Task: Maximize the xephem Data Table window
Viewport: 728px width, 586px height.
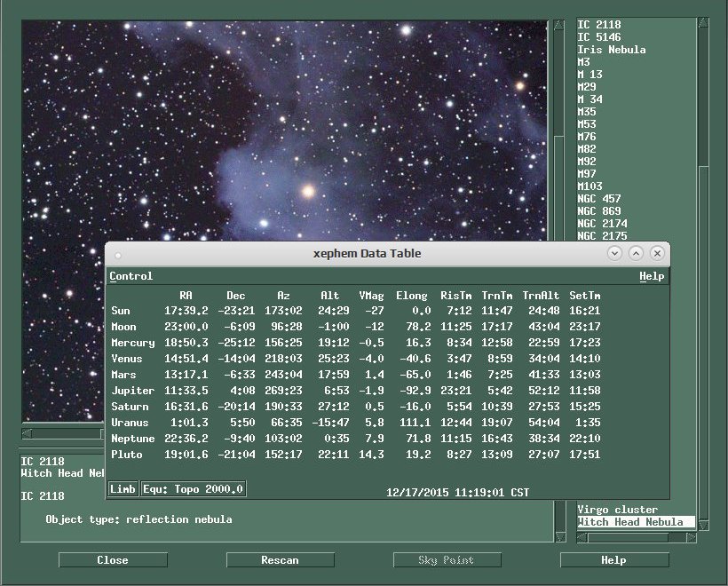Action: pyautogui.click(x=636, y=254)
